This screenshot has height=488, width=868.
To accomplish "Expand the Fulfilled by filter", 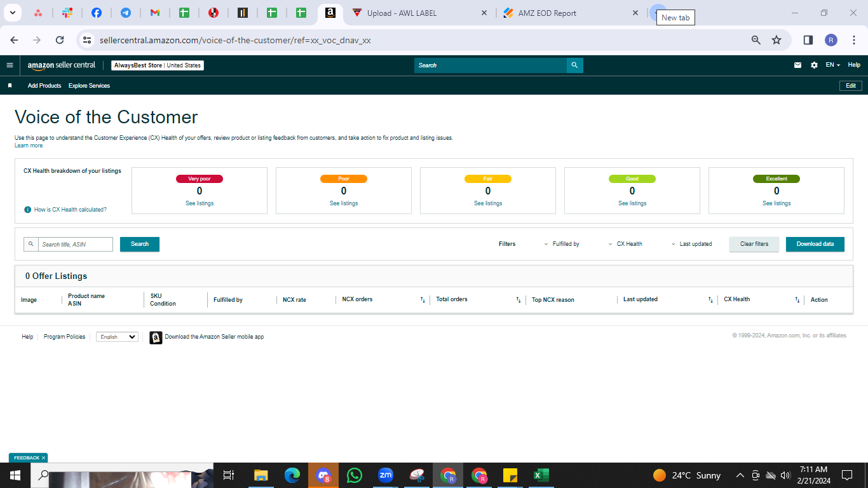I will [x=562, y=244].
